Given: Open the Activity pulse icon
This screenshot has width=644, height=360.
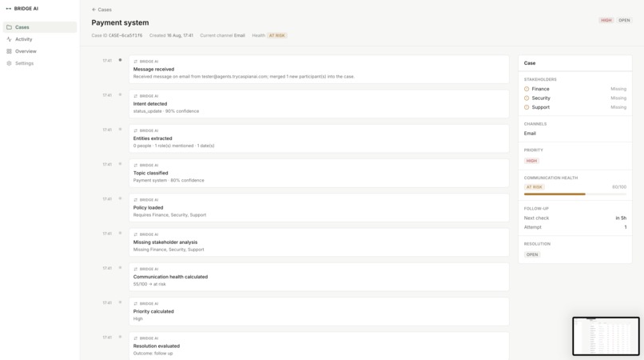Looking at the screenshot, I should click(x=9, y=39).
